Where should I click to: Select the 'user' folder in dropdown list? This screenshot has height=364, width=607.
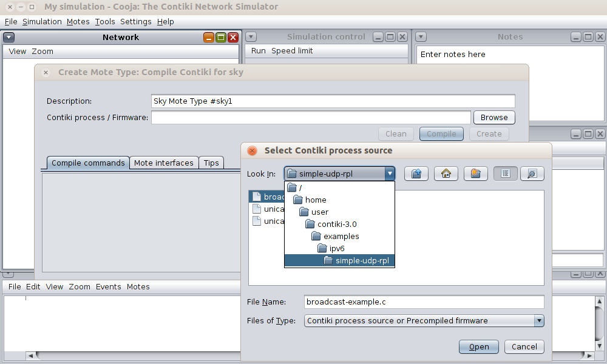pos(339,212)
